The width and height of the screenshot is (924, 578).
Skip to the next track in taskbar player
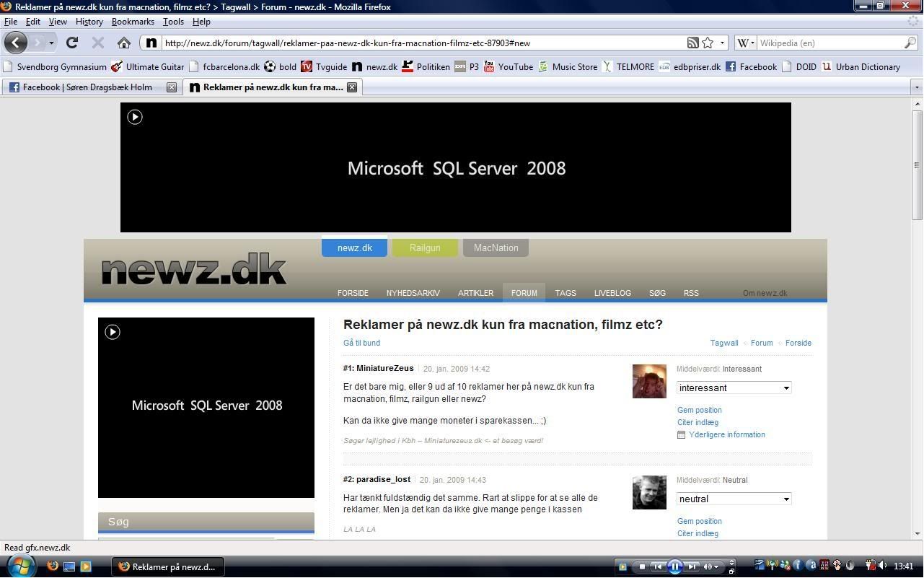coord(692,566)
